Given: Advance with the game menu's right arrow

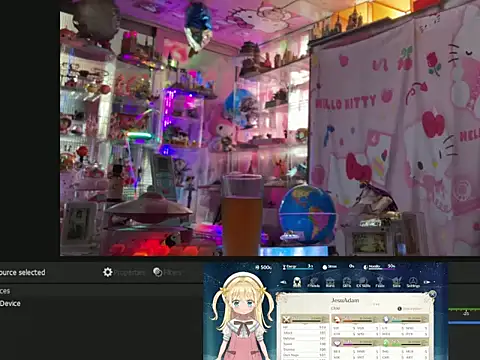Looking at the screenshot, I should point(427,282).
